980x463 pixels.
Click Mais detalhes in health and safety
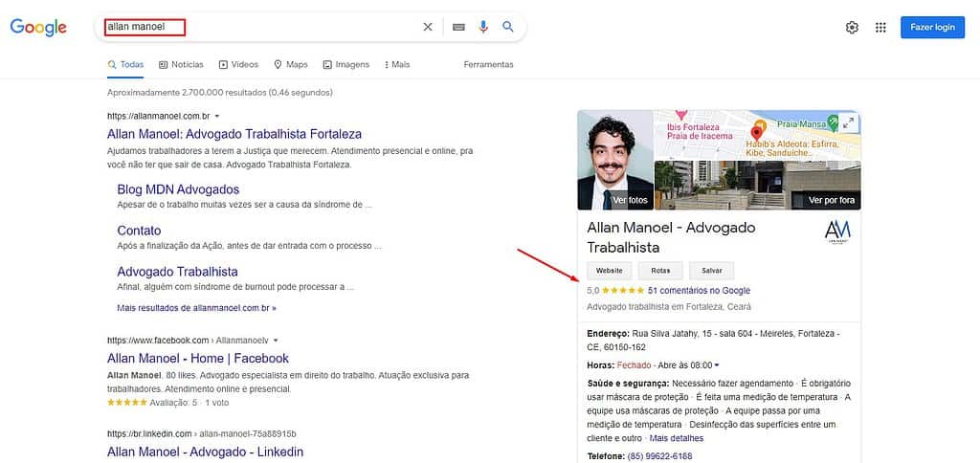677,439
